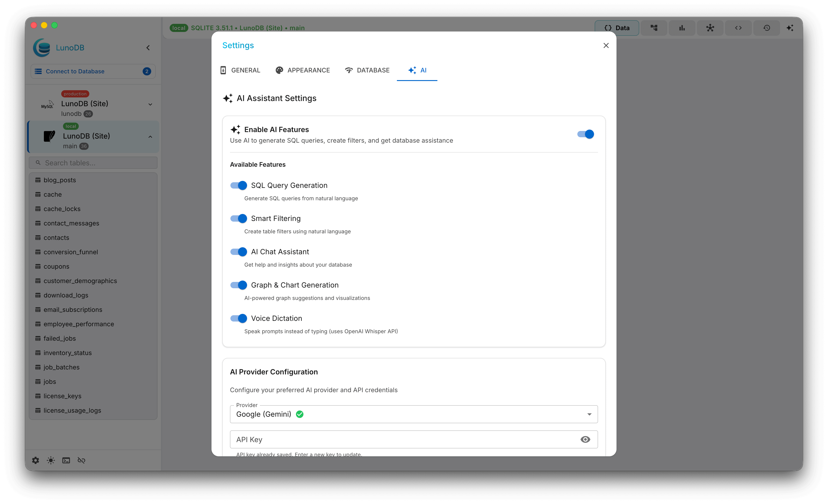The image size is (828, 504).
Task: Toggle theme with the sun icon
Action: pos(51,460)
